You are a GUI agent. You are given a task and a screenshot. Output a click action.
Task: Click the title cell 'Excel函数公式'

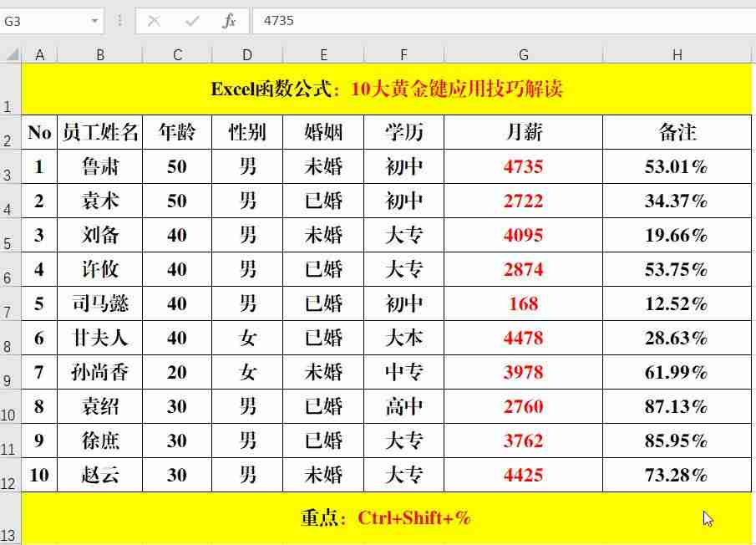[386, 89]
